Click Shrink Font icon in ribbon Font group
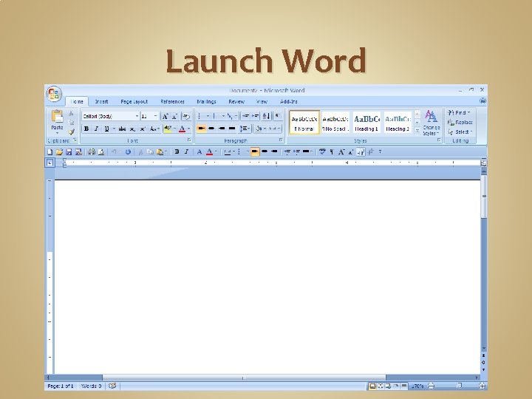 pos(174,117)
